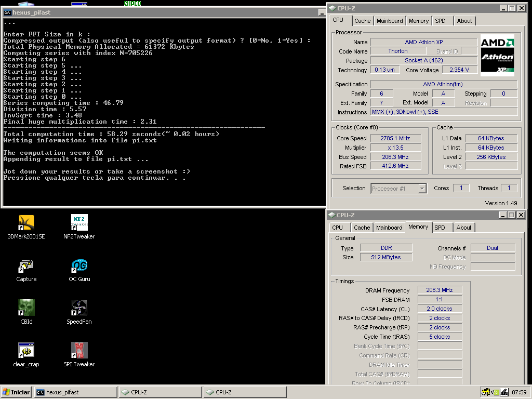Click the Technology 0.13 um field

(x=385, y=70)
